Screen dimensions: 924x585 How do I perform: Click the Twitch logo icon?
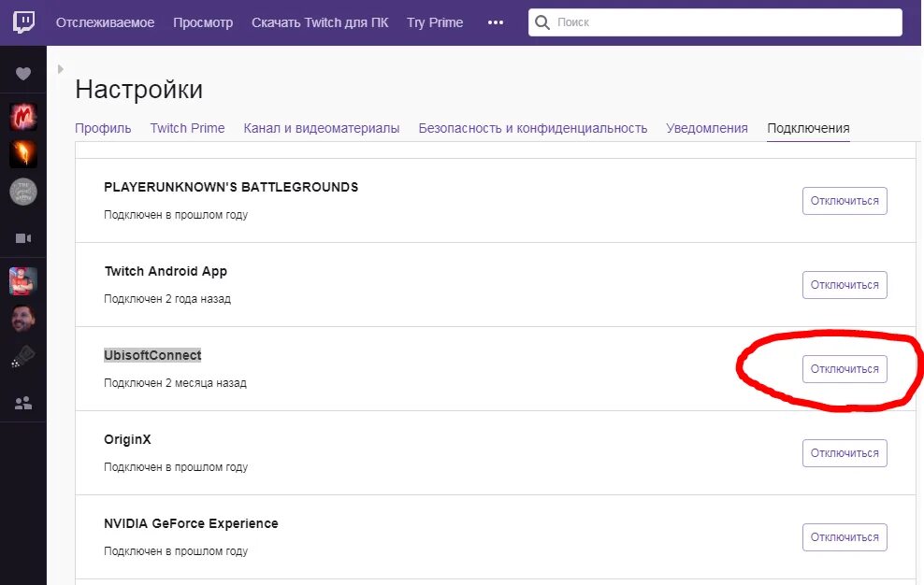coord(23,22)
